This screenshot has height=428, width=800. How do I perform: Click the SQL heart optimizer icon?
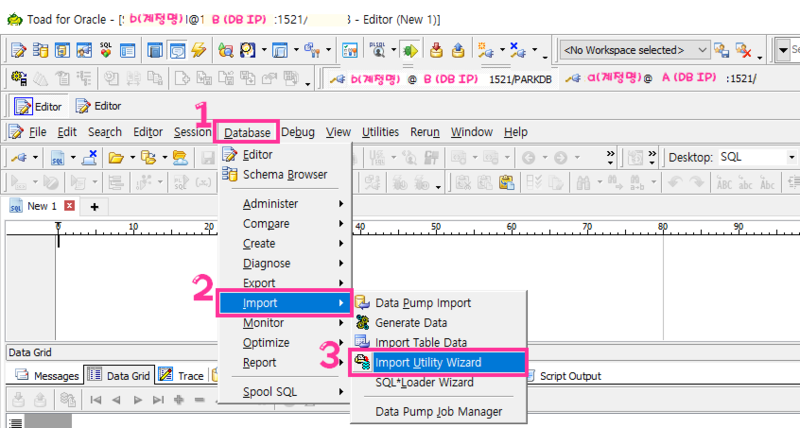tap(106, 50)
